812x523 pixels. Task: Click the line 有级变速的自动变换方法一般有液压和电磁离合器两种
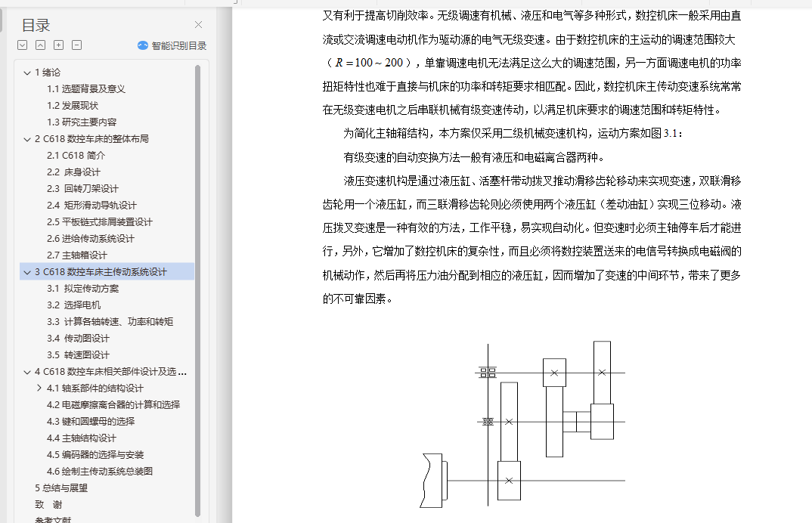click(474, 157)
